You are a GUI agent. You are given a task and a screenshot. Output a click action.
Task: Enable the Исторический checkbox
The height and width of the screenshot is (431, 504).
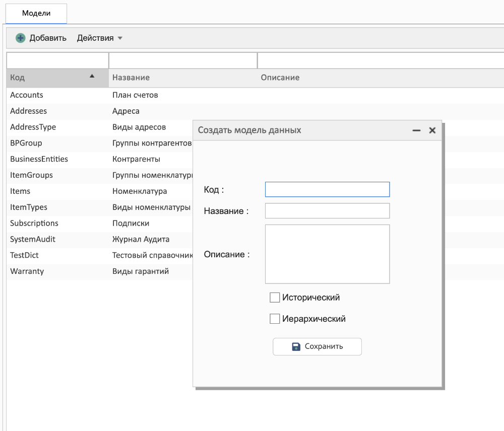pyautogui.click(x=275, y=298)
